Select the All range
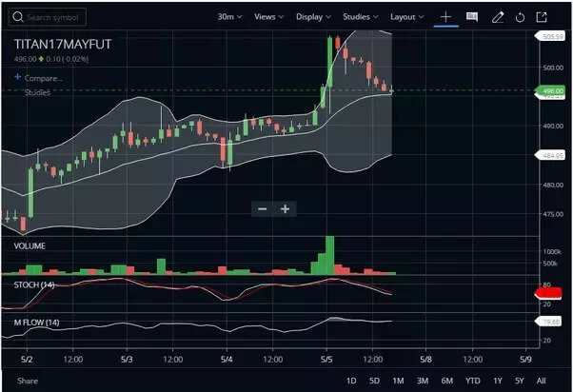This screenshot has width=573, height=392. (x=542, y=381)
